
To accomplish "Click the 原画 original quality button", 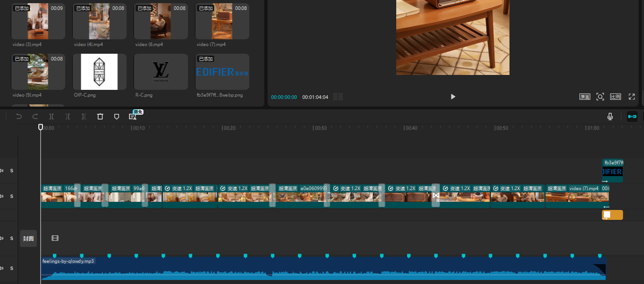I will (585, 97).
